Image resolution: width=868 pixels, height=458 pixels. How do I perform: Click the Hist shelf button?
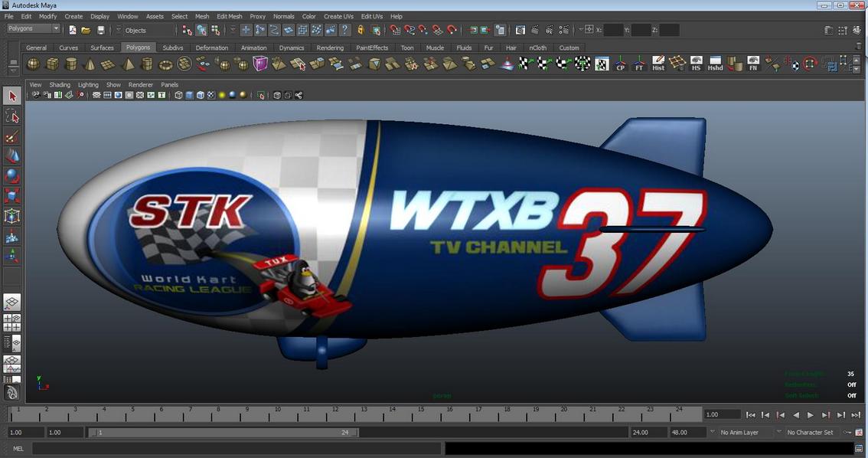tap(658, 64)
